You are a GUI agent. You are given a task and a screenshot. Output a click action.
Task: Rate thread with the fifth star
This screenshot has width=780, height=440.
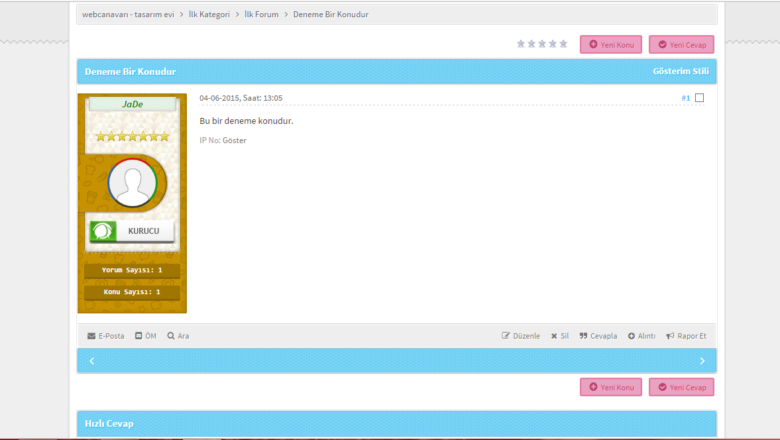click(563, 44)
